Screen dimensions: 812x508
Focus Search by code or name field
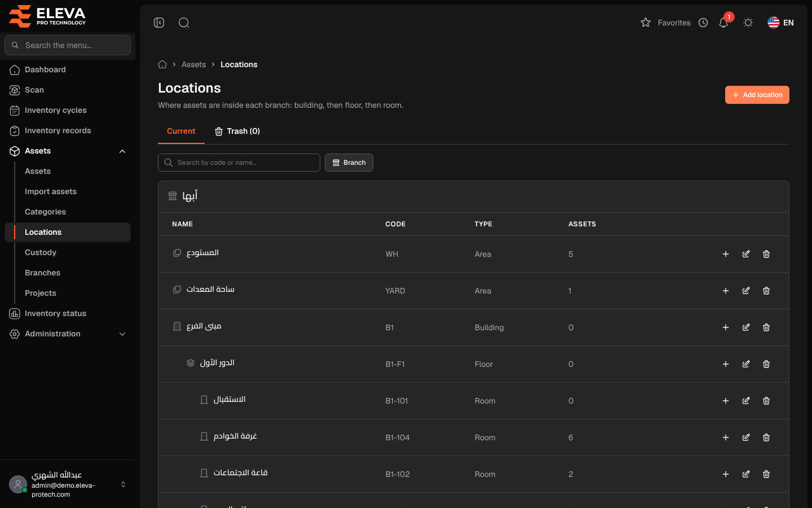239,163
